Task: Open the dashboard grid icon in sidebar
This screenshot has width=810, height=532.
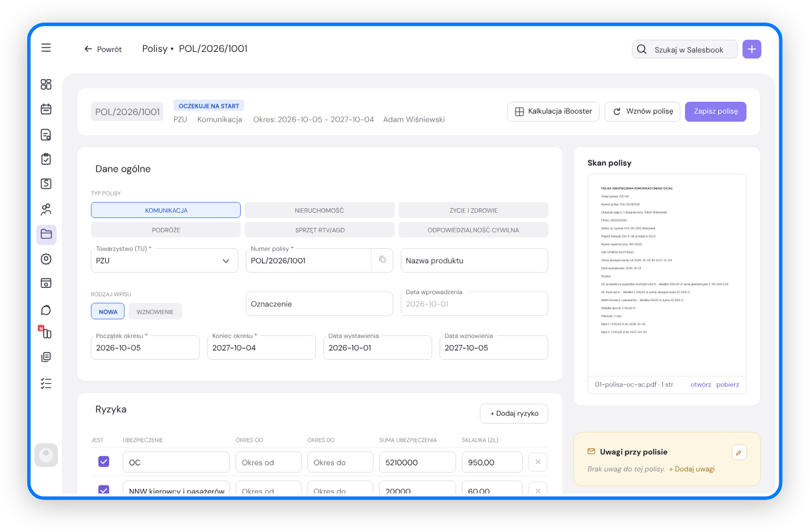Action: [x=46, y=84]
